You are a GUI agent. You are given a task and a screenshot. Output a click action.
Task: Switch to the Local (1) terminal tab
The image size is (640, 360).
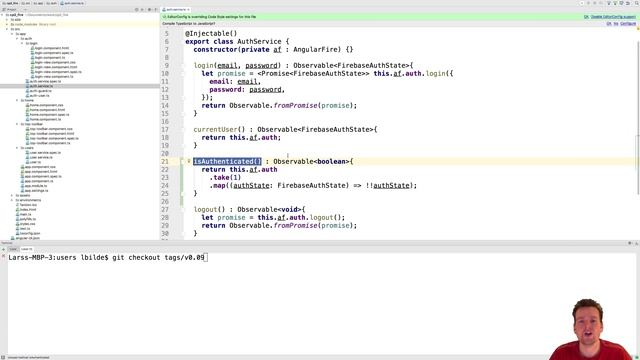(27, 249)
